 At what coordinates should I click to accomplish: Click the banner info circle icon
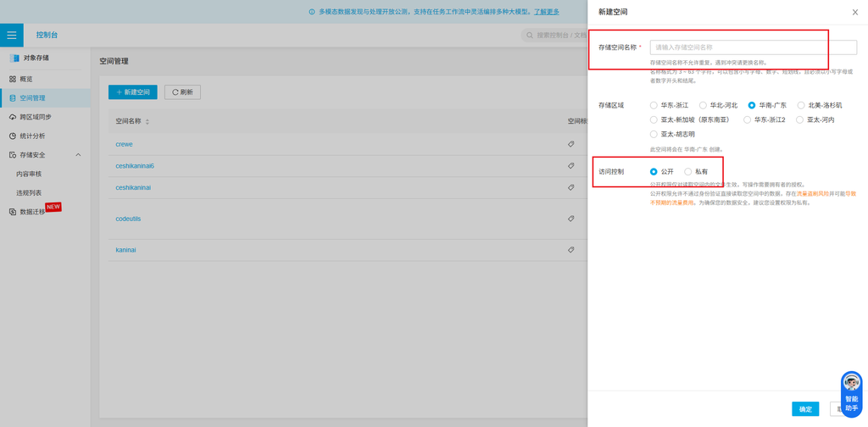pos(312,12)
